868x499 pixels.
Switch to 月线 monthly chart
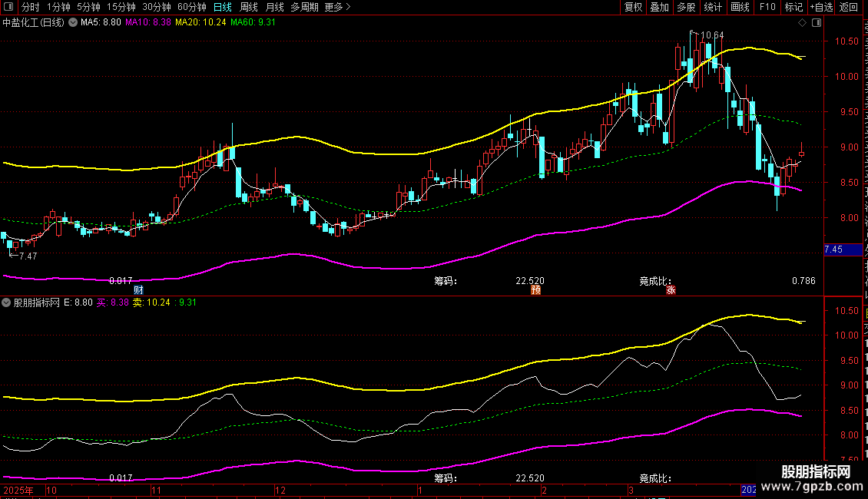point(274,7)
